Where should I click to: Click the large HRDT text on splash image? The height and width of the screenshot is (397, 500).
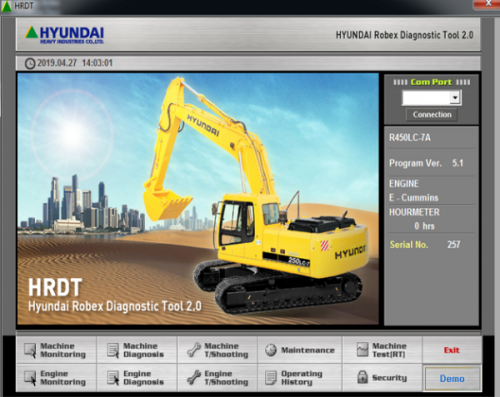(55, 288)
